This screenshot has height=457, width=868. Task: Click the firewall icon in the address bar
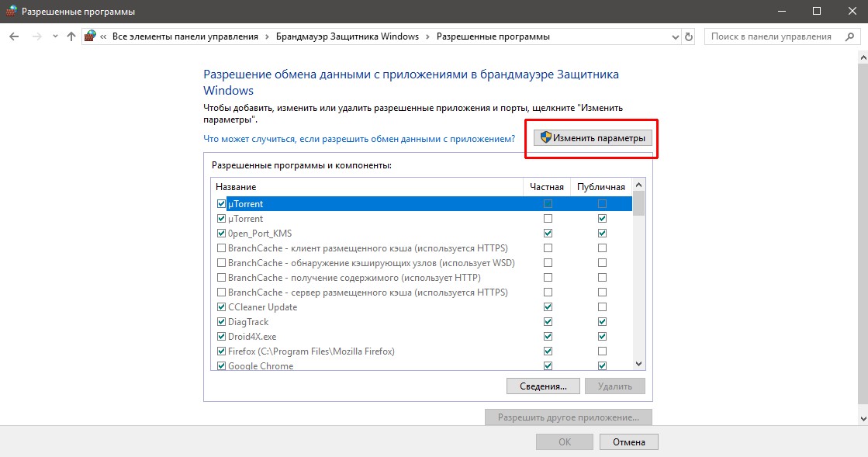90,36
